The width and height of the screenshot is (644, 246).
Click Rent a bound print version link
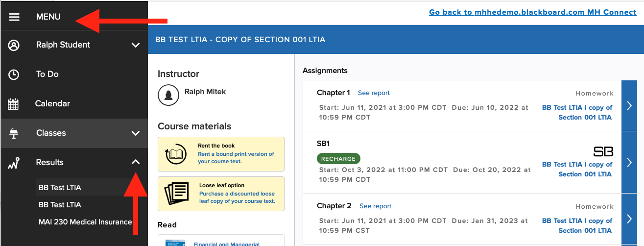click(236, 157)
